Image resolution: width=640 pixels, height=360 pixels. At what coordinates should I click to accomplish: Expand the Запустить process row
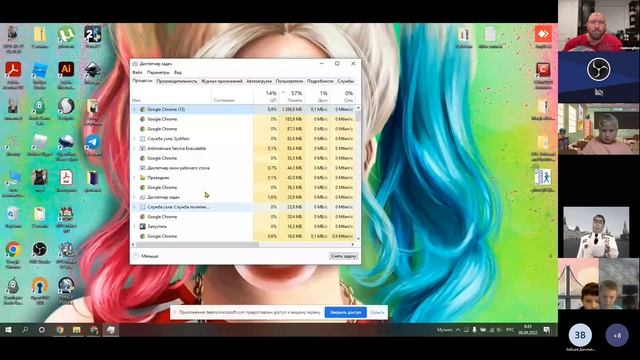(x=134, y=227)
